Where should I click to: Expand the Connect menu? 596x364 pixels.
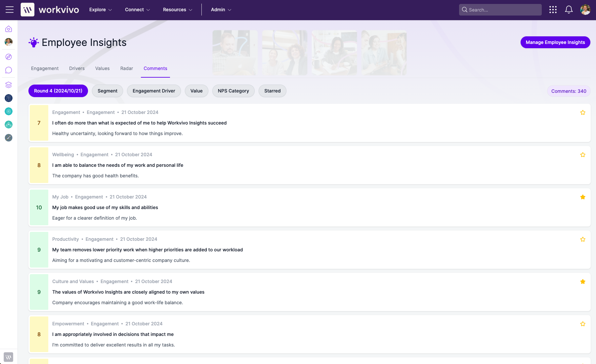137,10
